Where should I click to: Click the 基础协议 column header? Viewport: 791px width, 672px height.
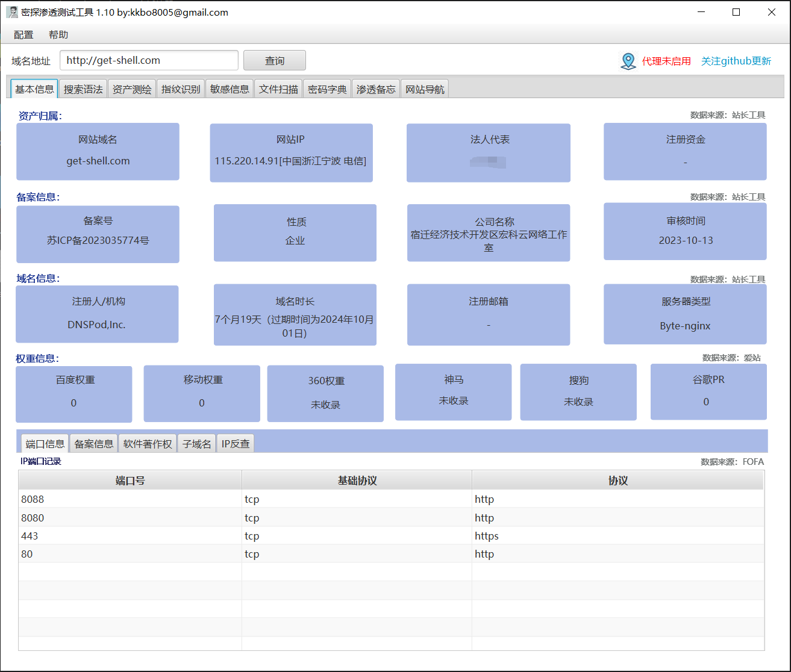point(357,481)
